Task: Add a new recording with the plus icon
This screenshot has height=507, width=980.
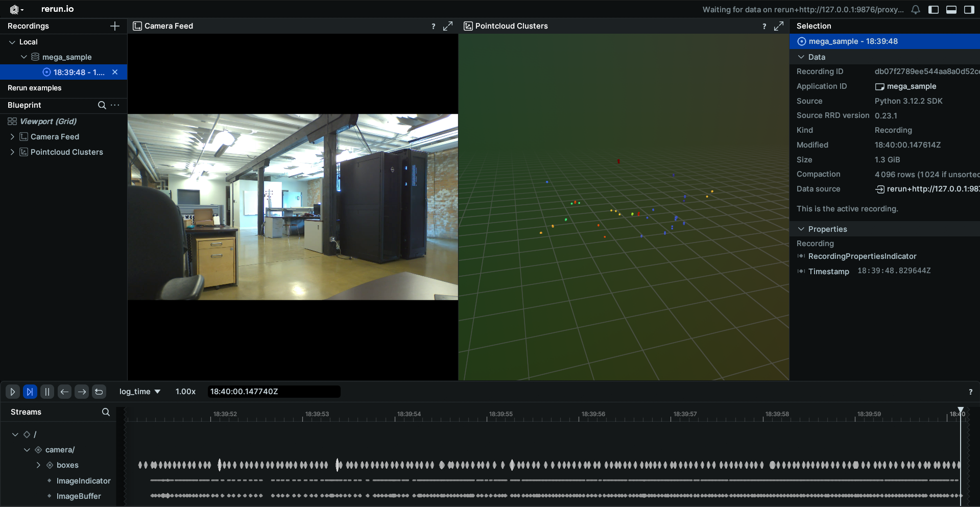Action: click(115, 26)
